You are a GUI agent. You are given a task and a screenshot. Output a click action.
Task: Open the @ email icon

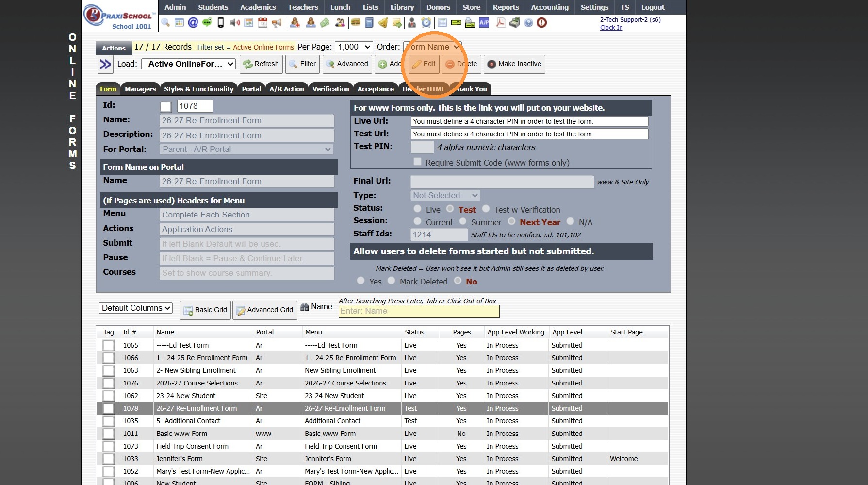pyautogui.click(x=193, y=23)
